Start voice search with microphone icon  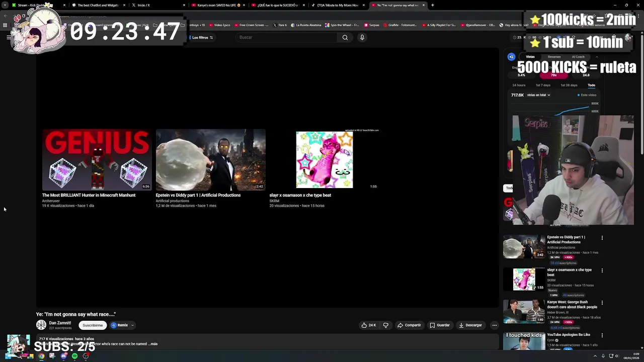[x=362, y=37]
